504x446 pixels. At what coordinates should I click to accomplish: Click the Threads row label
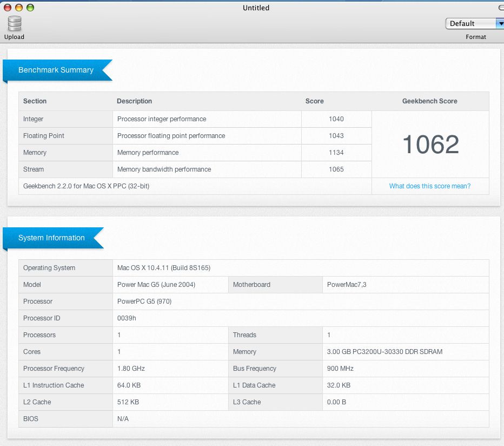[244, 335]
